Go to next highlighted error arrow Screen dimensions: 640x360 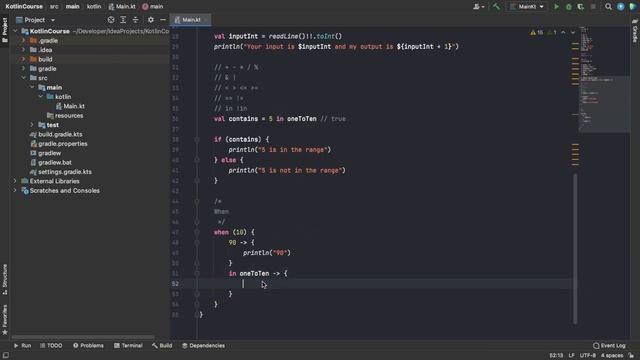[x=573, y=32]
